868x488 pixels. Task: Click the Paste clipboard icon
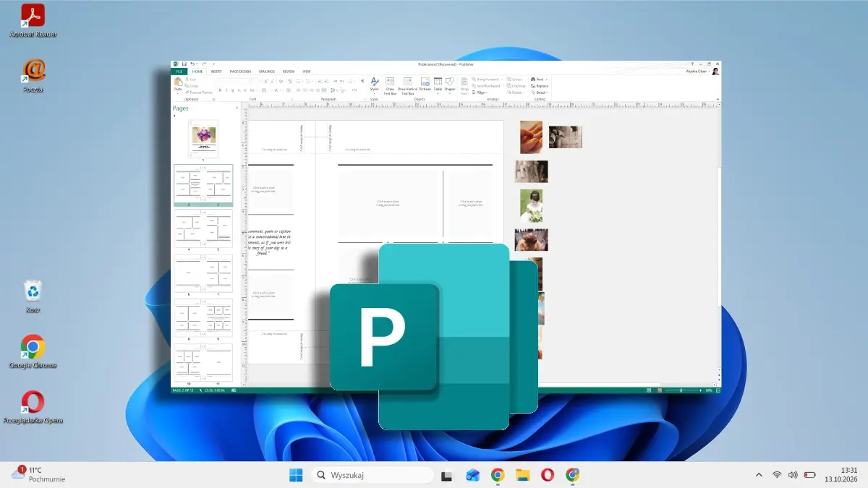pos(178,81)
